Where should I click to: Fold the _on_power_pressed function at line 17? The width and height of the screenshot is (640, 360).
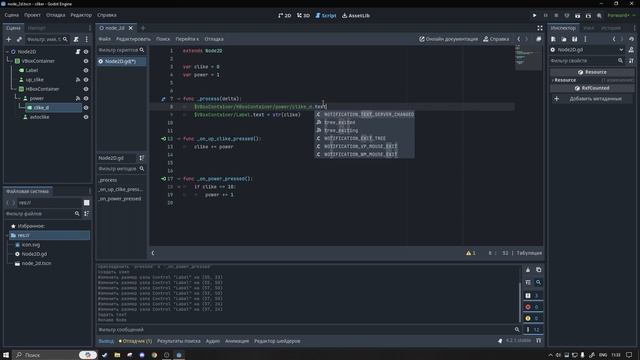coord(179,179)
